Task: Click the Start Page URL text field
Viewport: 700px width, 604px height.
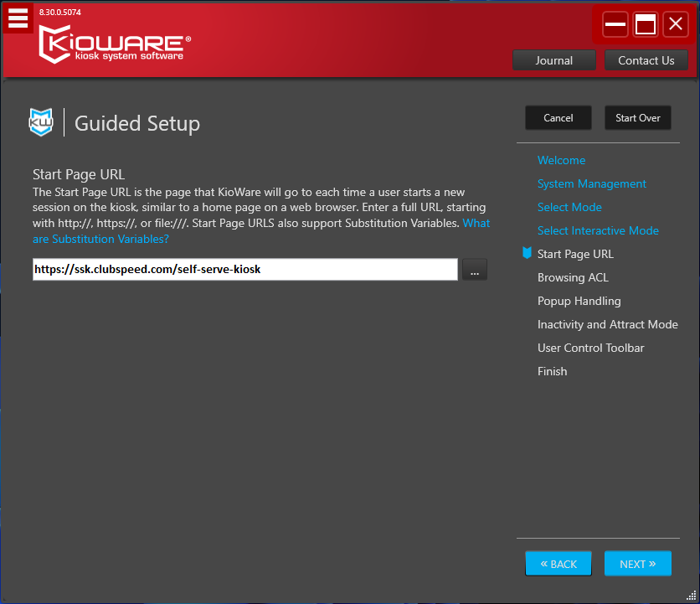Action: (x=245, y=270)
